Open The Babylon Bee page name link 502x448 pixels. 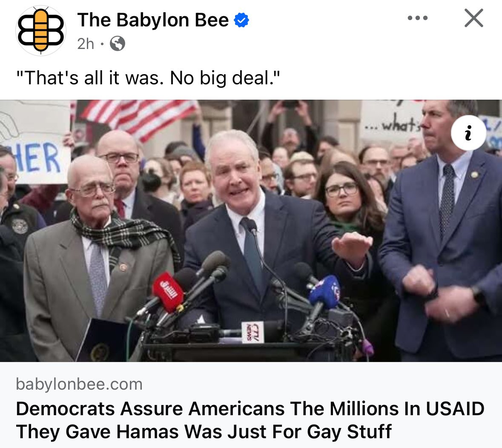[153, 20]
